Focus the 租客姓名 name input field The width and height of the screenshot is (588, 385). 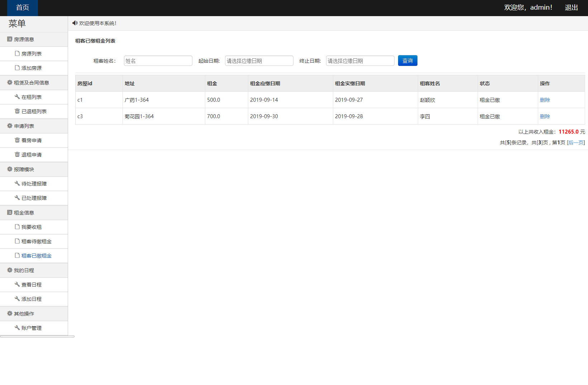click(x=158, y=61)
